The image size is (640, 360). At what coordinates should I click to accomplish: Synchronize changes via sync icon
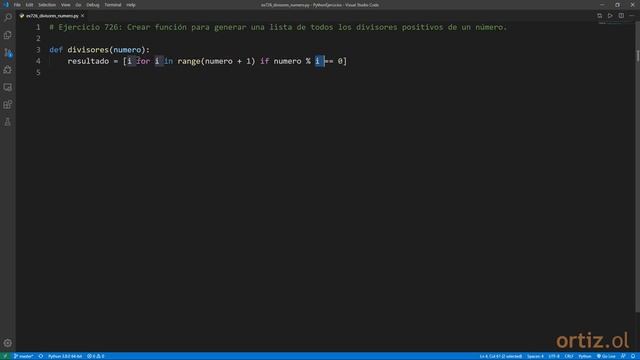pos(41,356)
